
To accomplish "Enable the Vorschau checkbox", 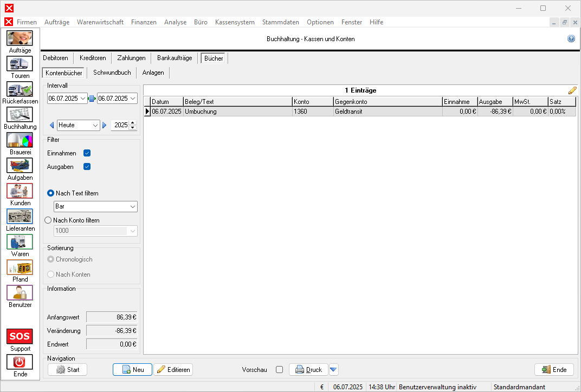I will tap(279, 370).
